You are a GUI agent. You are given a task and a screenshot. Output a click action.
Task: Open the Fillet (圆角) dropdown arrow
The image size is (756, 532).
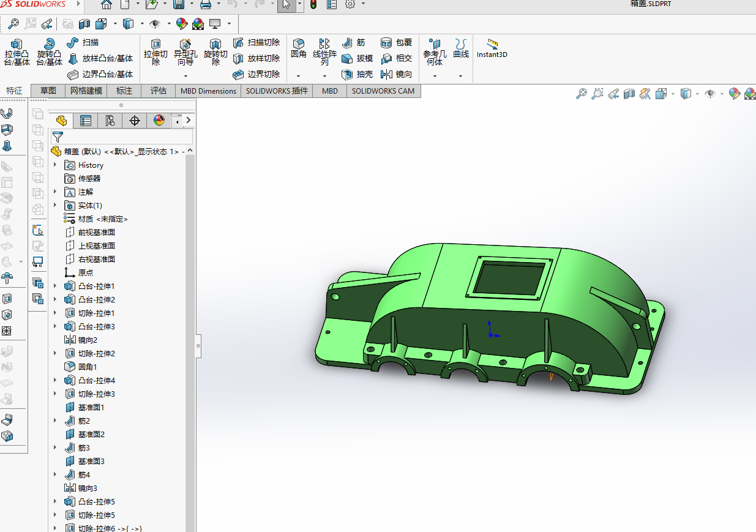298,76
